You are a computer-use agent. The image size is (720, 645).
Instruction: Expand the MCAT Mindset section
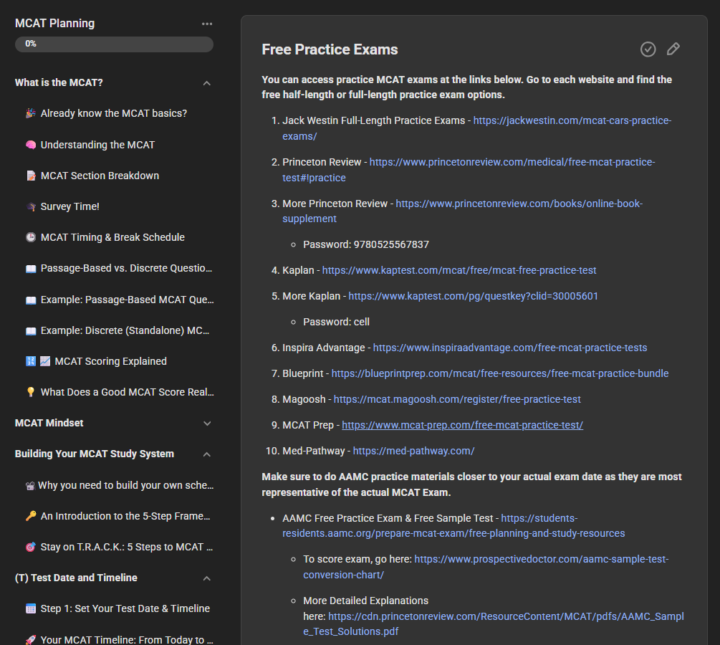pos(207,423)
